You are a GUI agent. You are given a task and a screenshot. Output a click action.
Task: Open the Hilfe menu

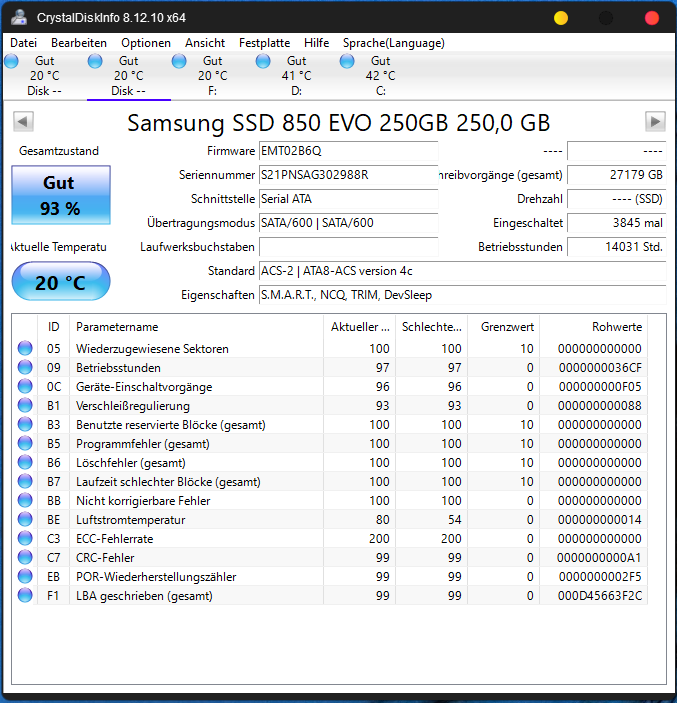pyautogui.click(x=317, y=43)
